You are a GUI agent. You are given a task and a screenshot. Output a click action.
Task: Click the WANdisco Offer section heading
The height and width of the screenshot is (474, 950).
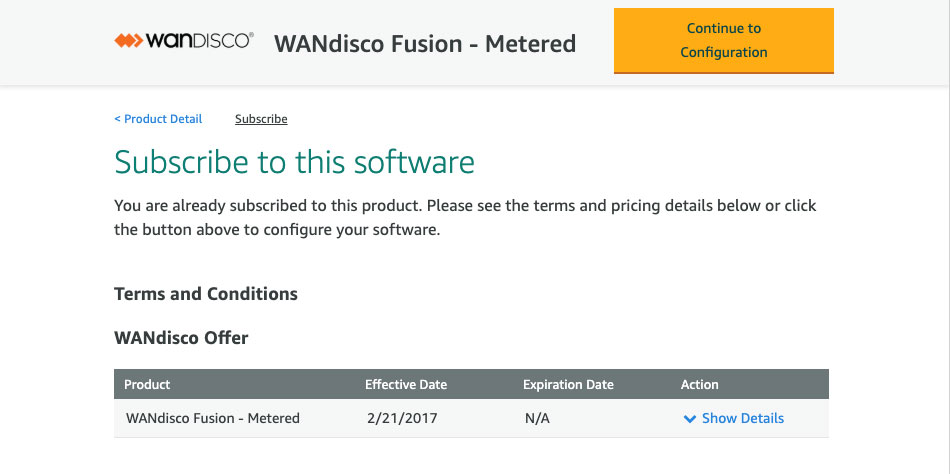coord(181,338)
